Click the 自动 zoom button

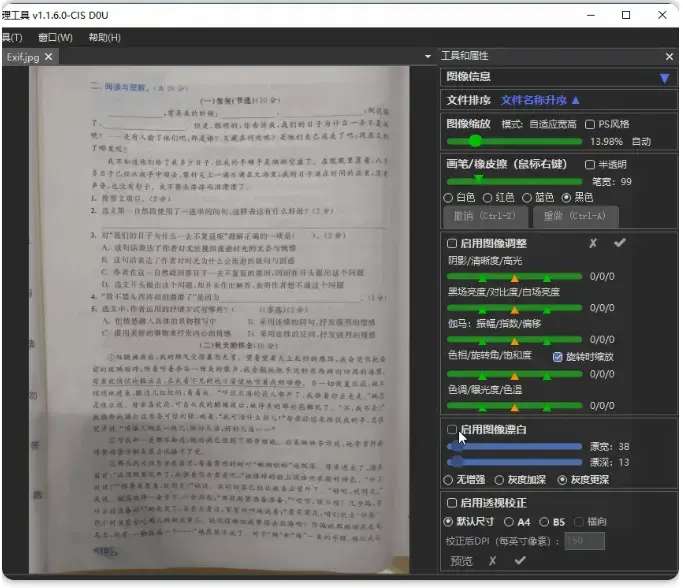[641, 142]
